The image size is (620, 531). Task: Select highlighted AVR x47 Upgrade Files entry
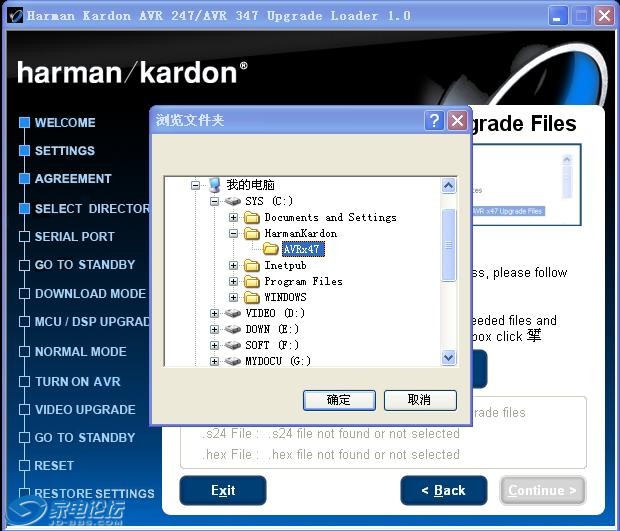pyautogui.click(x=509, y=211)
